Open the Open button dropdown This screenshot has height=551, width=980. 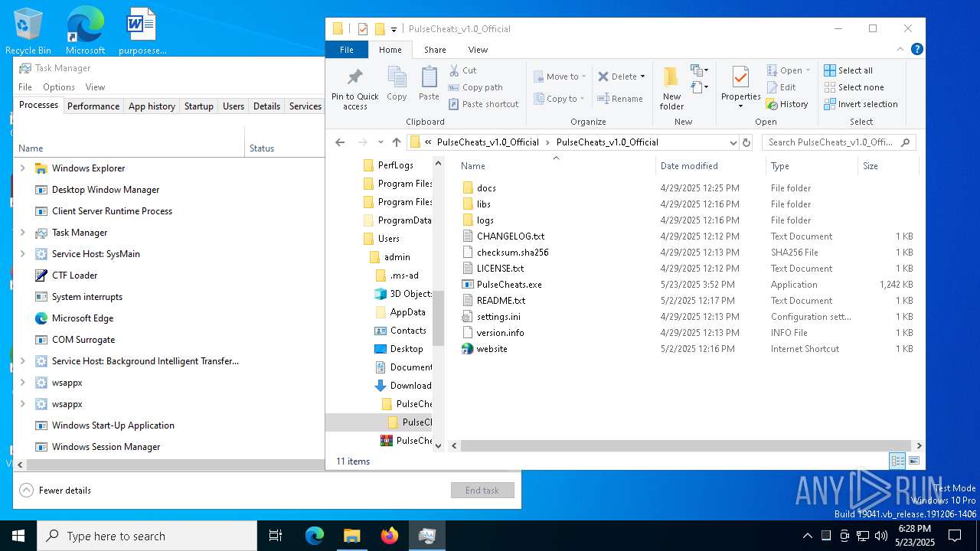click(808, 70)
